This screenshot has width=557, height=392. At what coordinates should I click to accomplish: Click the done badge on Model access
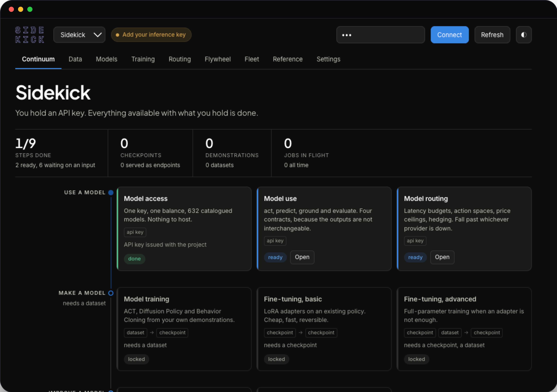134,259
